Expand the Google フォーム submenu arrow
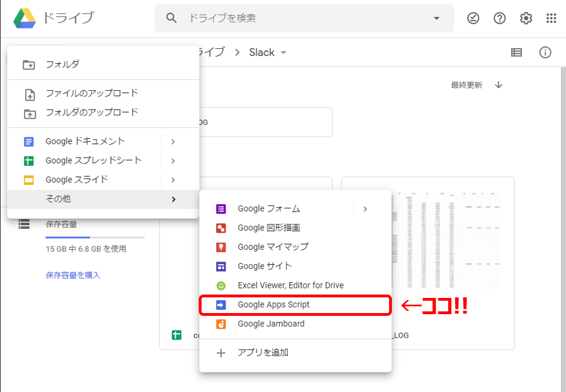This screenshot has width=566, height=392. (x=366, y=209)
